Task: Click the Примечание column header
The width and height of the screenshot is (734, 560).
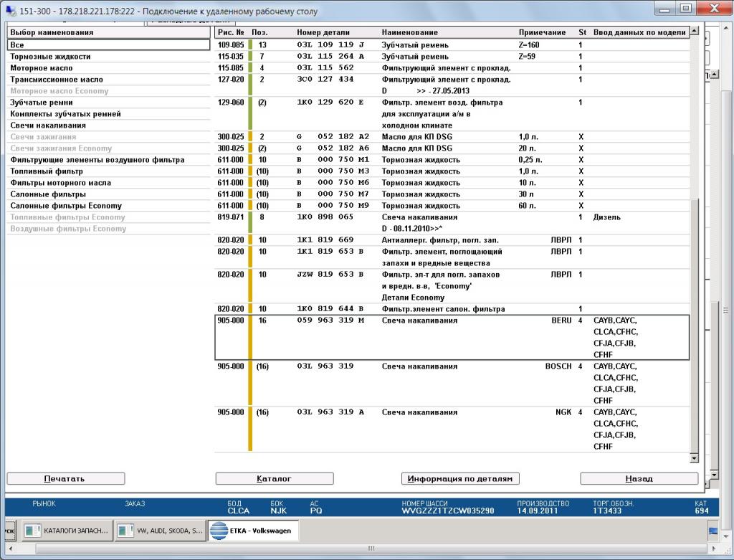Action: click(x=542, y=32)
